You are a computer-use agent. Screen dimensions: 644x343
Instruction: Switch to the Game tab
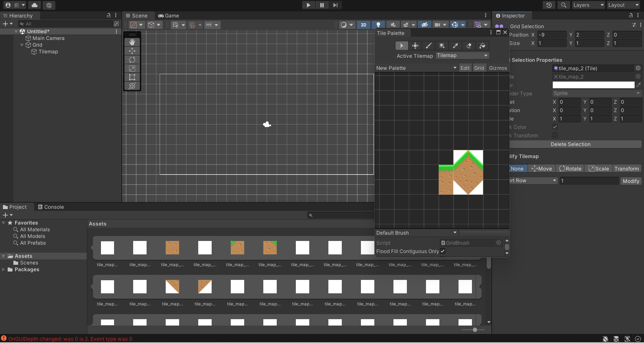click(x=169, y=16)
